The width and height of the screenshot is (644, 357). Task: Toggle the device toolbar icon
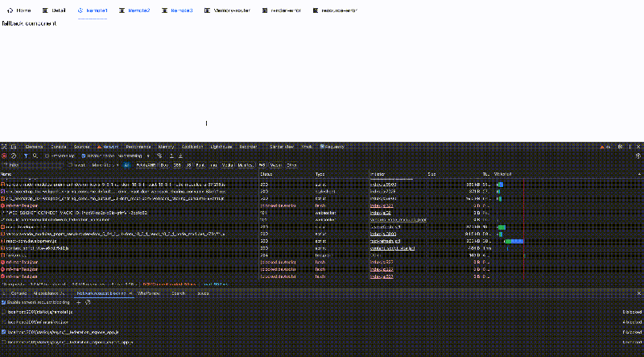14,147
